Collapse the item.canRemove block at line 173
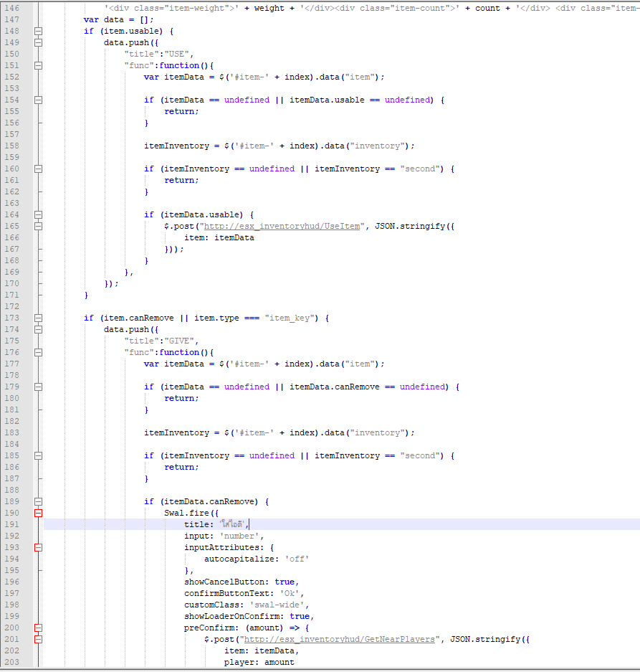 pyautogui.click(x=38, y=318)
